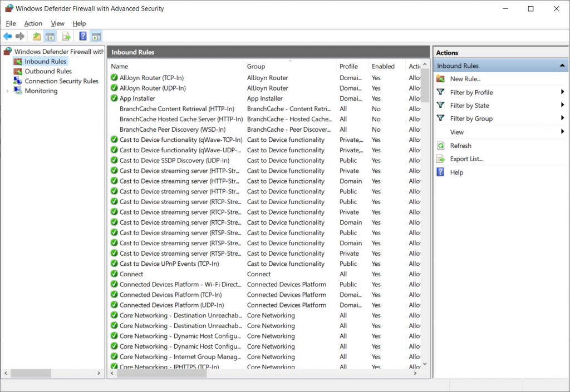The height and width of the screenshot is (392, 570).
Task: Click the firewall icon at tree root
Action: tap(8, 51)
